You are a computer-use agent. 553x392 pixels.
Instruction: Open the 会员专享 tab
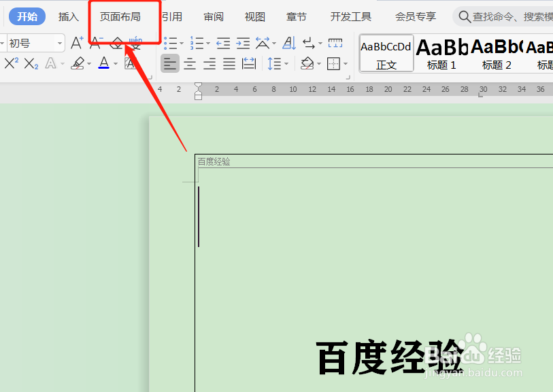(x=416, y=16)
